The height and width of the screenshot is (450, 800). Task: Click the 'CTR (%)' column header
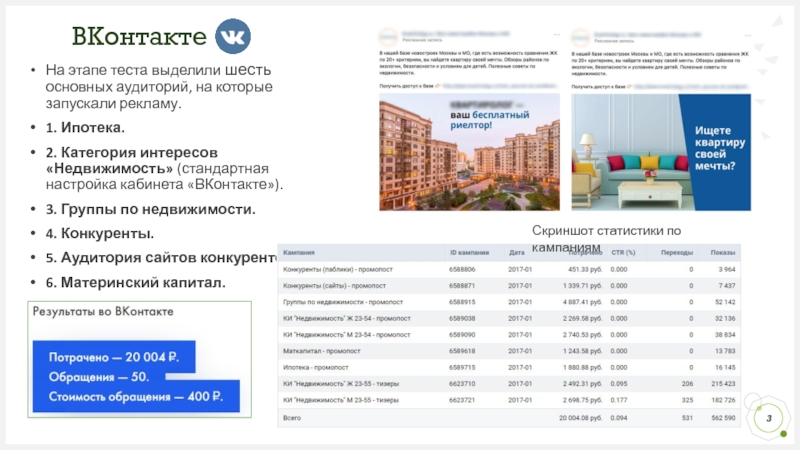[623, 253]
